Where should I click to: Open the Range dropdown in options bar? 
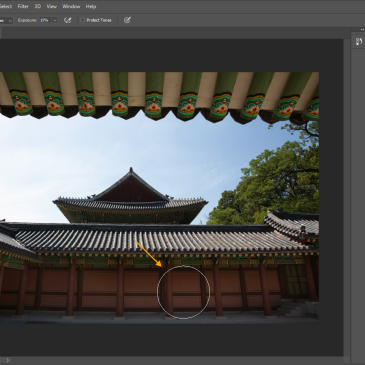coord(6,20)
